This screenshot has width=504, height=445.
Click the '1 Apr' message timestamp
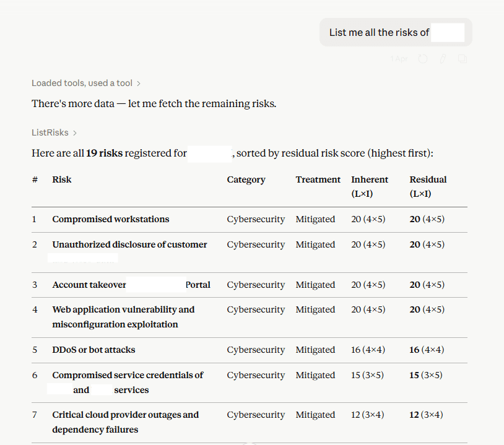pos(399,59)
